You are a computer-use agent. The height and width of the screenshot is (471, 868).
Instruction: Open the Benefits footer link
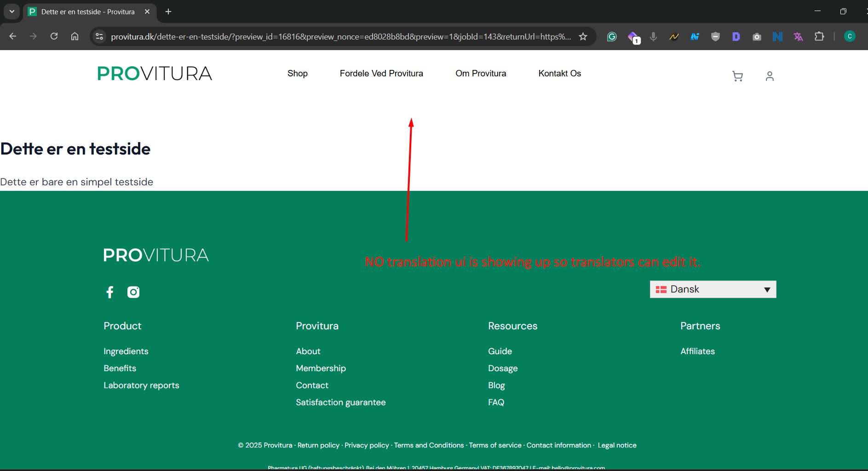point(120,368)
